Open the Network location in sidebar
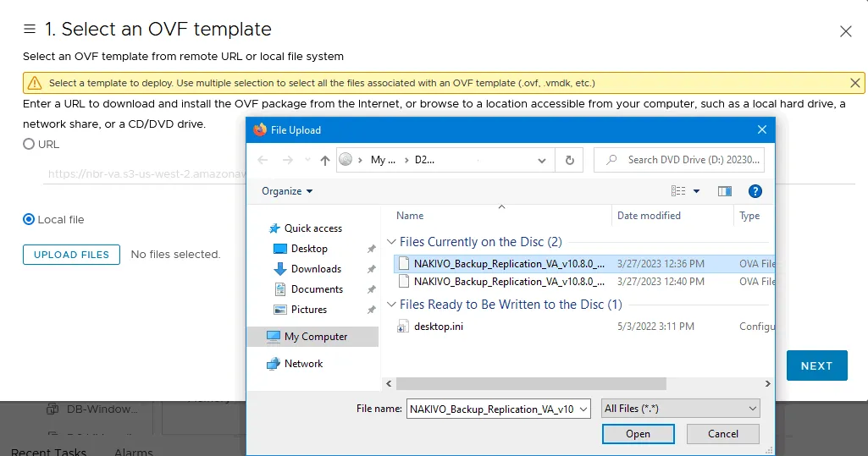Viewport: 868px width, 456px height. tap(303, 364)
